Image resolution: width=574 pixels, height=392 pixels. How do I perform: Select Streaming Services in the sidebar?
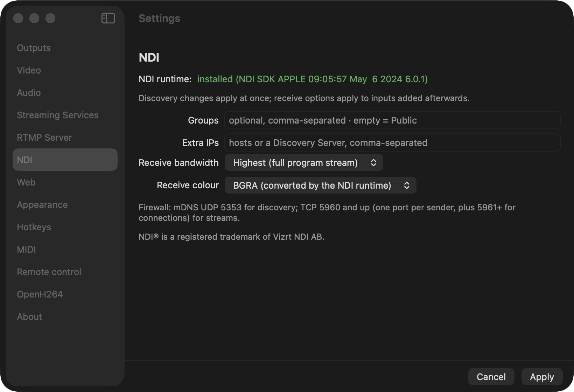pos(65,115)
